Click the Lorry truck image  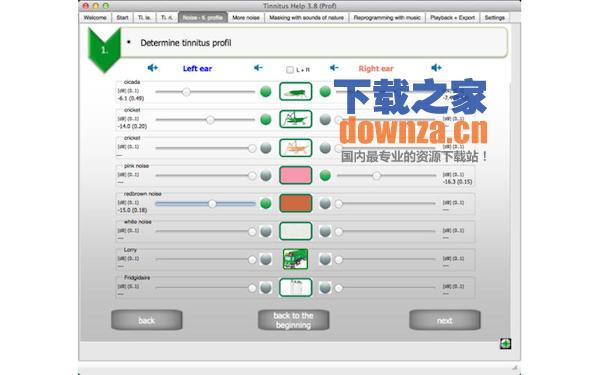pyautogui.click(x=295, y=259)
